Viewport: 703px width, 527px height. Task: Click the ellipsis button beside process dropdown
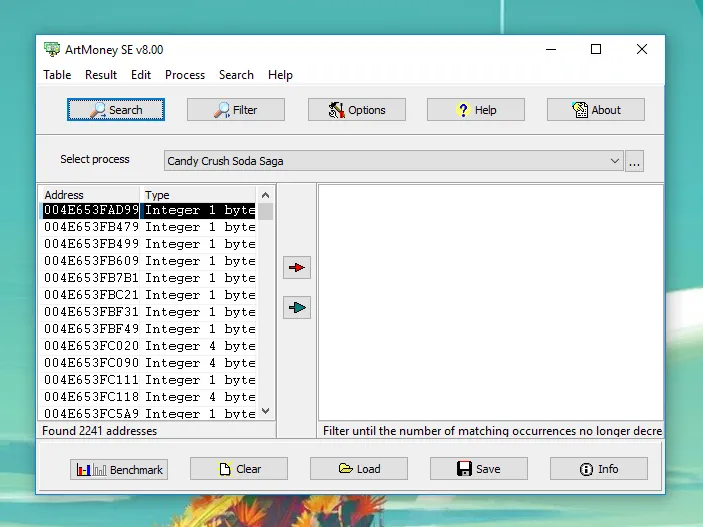pos(634,161)
